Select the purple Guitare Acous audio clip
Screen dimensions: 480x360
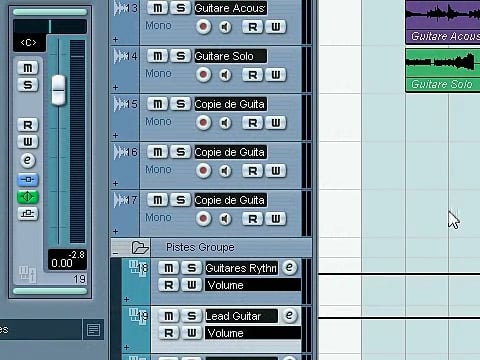(443, 22)
